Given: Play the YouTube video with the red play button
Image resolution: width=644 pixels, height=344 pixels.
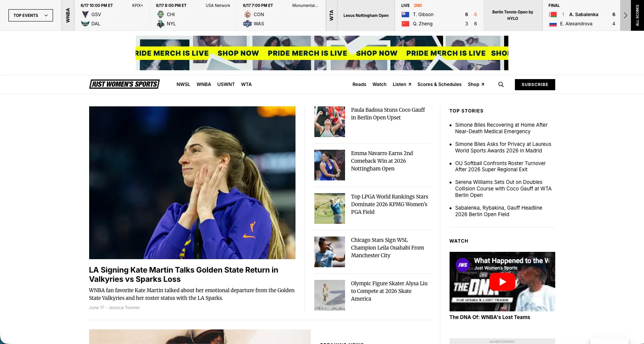Looking at the screenshot, I should tap(502, 282).
